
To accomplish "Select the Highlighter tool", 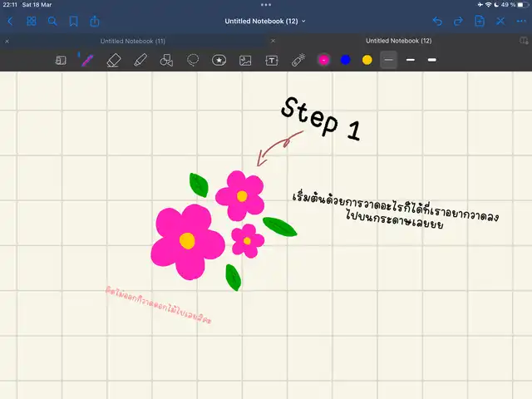I will click(x=140, y=60).
